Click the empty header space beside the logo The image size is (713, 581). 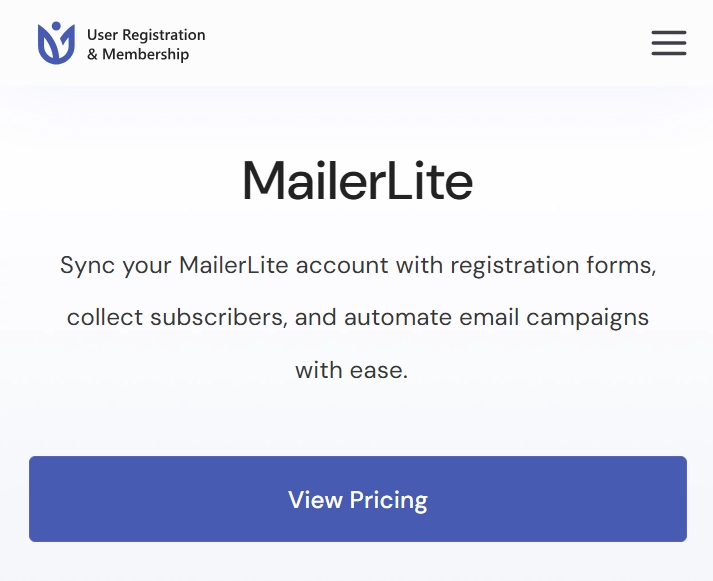click(x=427, y=43)
